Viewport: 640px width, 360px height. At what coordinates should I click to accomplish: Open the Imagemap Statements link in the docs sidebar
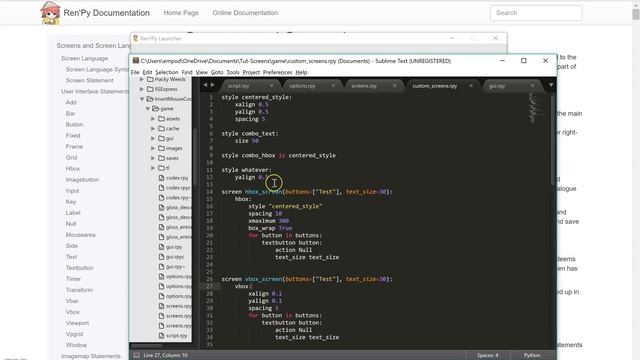coord(91,356)
